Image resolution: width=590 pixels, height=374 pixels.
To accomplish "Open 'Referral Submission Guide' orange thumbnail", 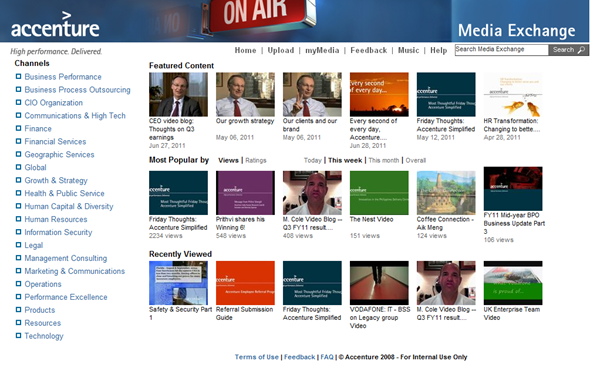I will point(245,283).
